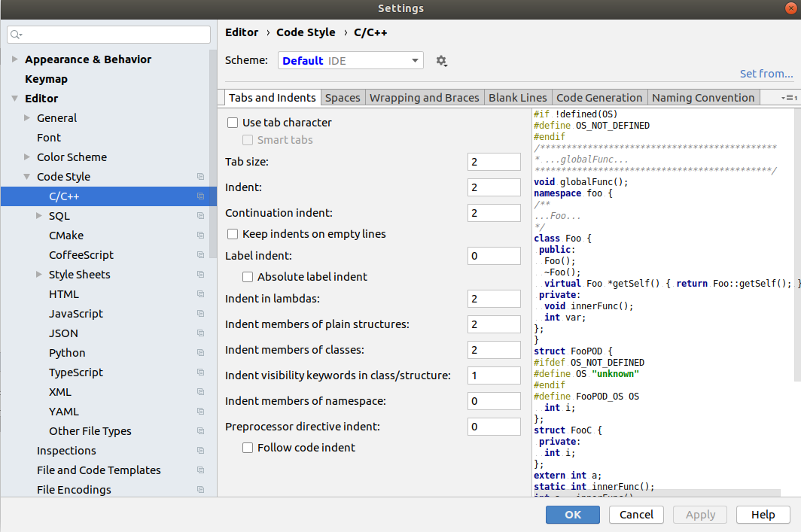Click the preview pane vertical scrollbar

coord(797,245)
